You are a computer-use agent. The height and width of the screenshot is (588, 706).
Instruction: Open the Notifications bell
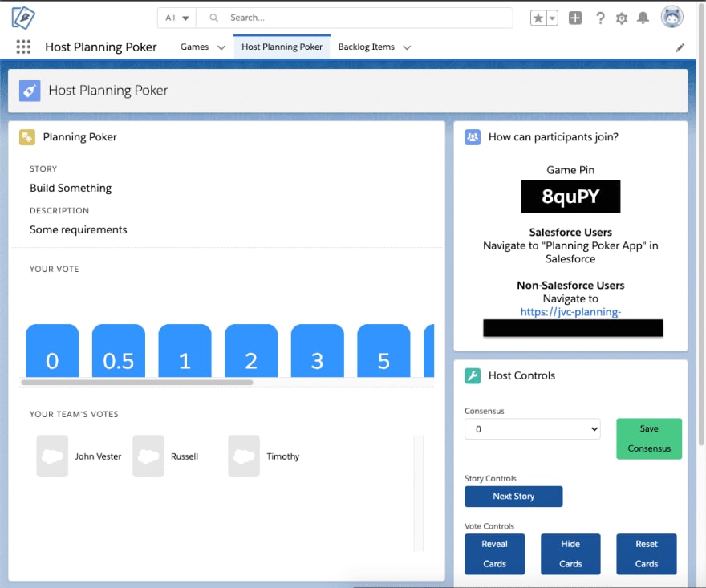(643, 18)
